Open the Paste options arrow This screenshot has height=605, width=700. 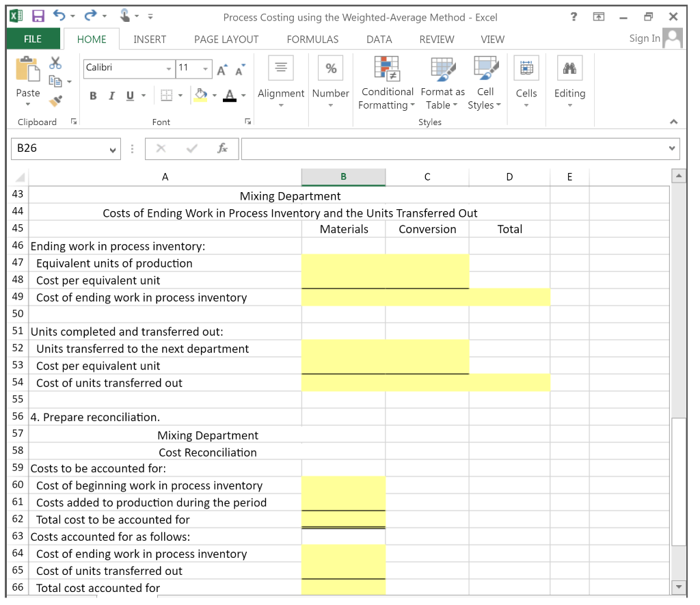pyautogui.click(x=27, y=104)
